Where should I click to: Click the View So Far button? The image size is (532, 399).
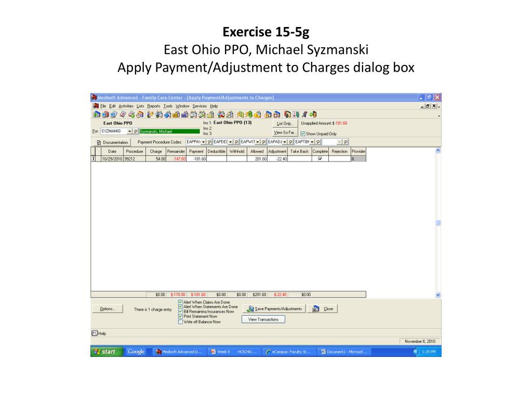point(285,132)
